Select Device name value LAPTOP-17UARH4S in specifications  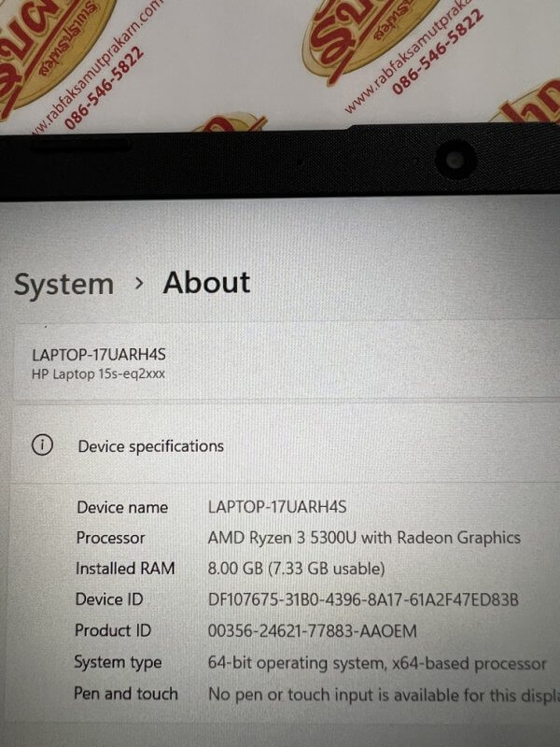pos(277,507)
